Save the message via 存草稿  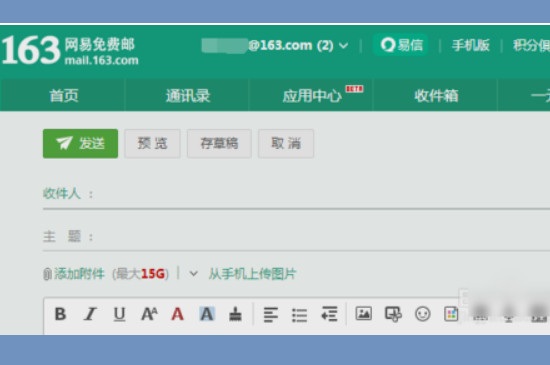tap(219, 143)
